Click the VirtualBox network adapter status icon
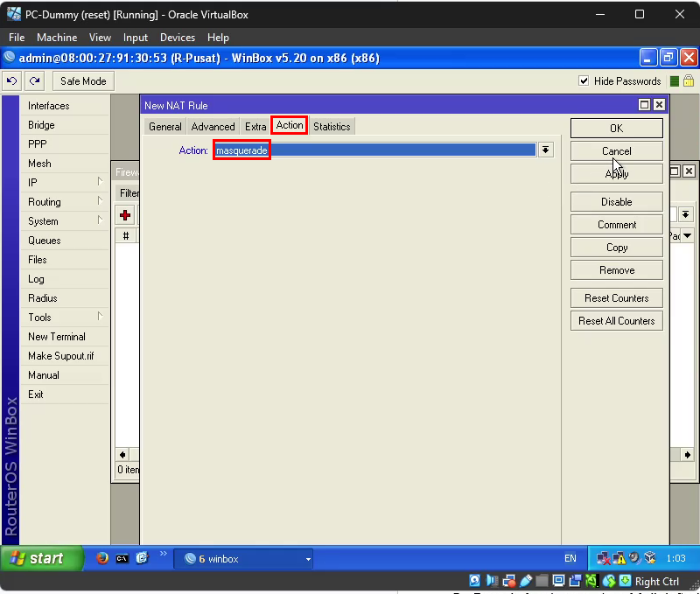Screen dimensions: 700x594 508,581
